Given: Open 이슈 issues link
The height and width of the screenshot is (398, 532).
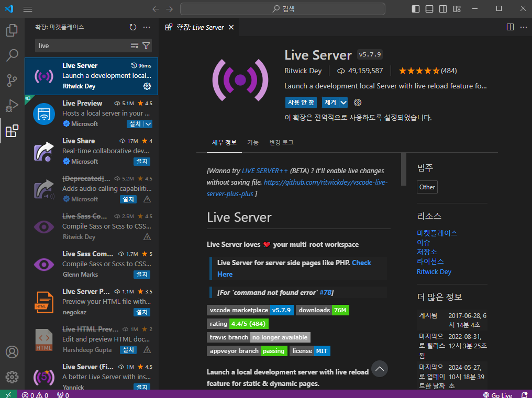Looking at the screenshot, I should point(424,242).
